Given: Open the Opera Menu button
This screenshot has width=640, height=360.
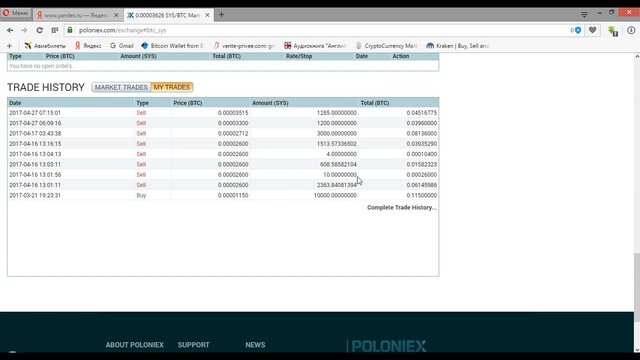Looking at the screenshot, I should coord(16,13).
